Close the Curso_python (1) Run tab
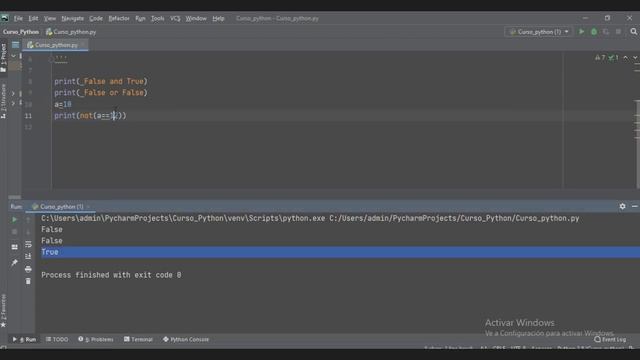The image size is (640, 360). click(x=88, y=207)
